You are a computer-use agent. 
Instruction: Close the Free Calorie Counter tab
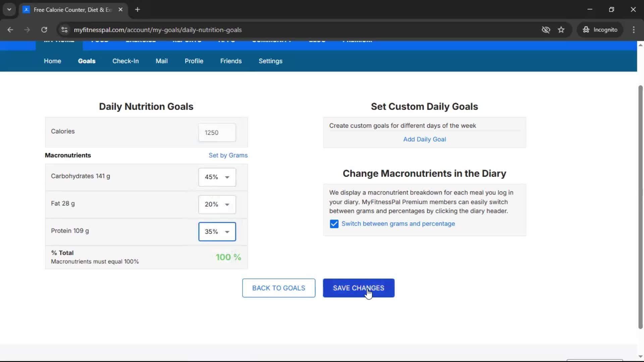[x=120, y=9]
